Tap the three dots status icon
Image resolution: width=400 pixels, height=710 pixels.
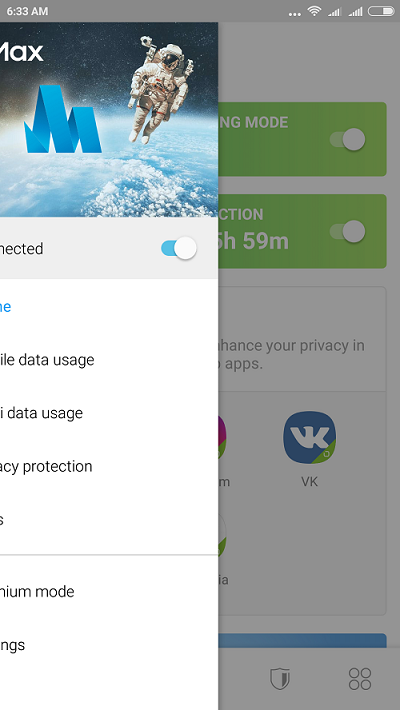click(x=294, y=14)
